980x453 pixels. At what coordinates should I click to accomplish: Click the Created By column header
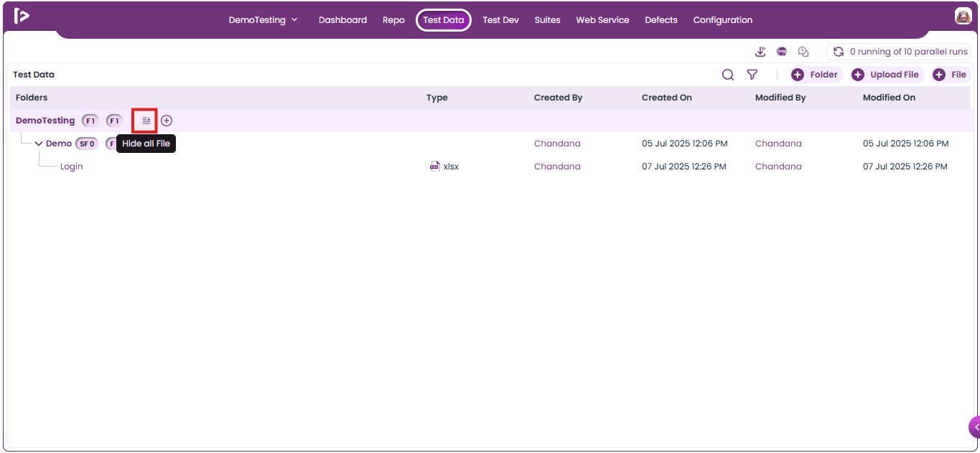[x=558, y=98]
